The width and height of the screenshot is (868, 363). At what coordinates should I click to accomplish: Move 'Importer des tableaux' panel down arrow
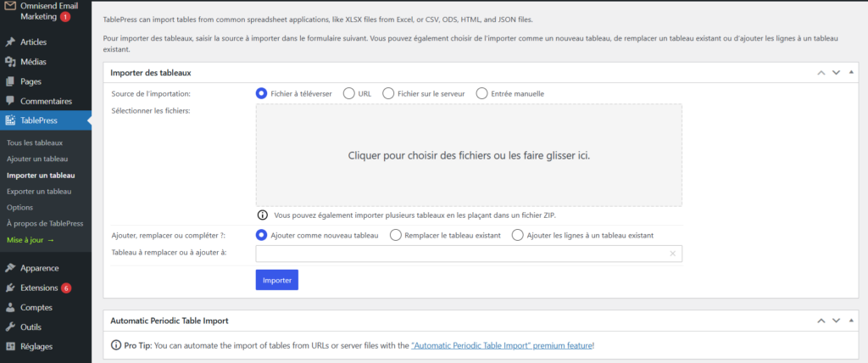pyautogui.click(x=836, y=73)
